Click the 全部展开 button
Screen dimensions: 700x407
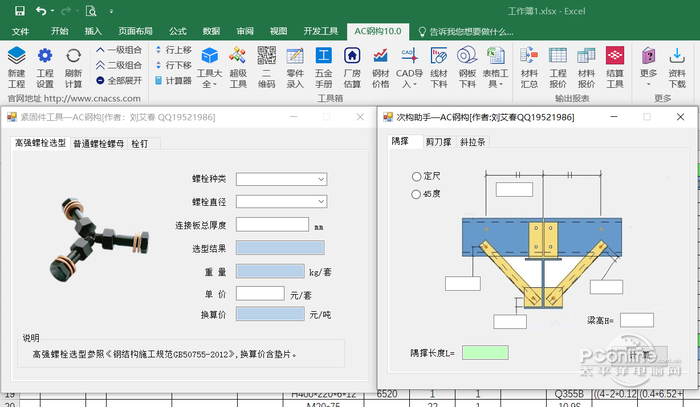118,80
